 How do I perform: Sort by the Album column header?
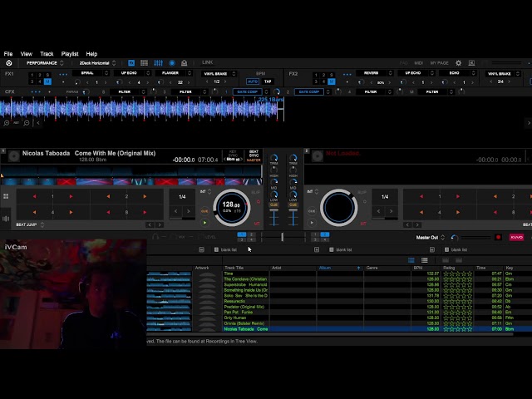pyautogui.click(x=339, y=268)
